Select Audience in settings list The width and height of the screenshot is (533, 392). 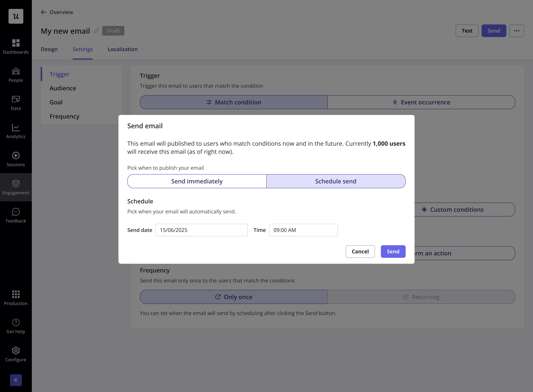(81, 88)
